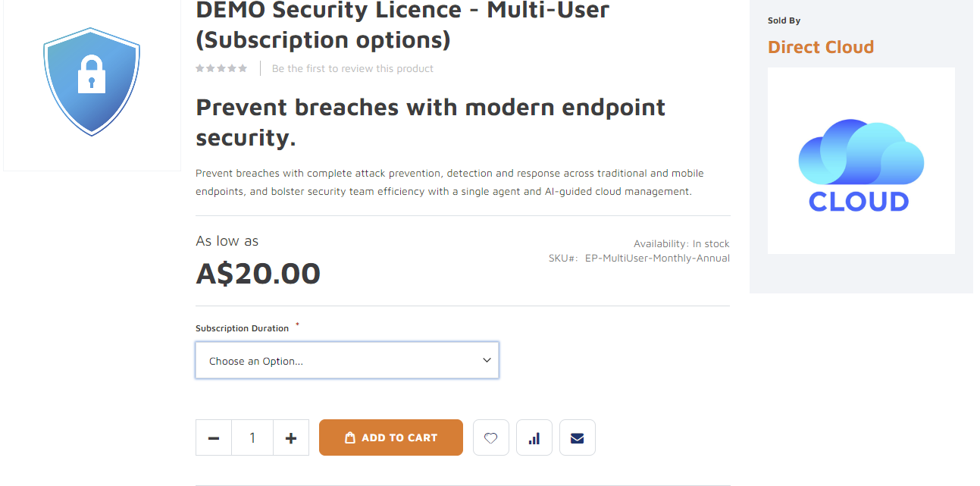Image resolution: width=980 pixels, height=486 pixels.
Task: Click the compare bar-chart icon
Action: pyautogui.click(x=534, y=437)
